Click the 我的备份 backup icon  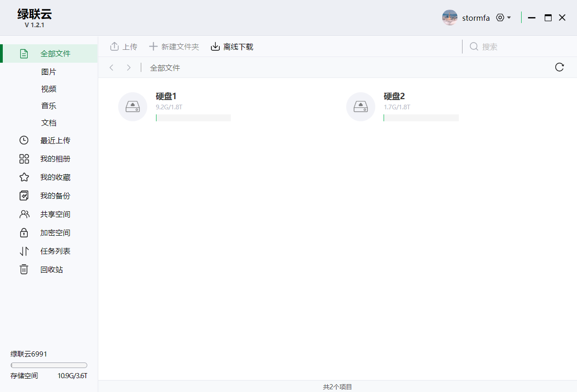(24, 196)
